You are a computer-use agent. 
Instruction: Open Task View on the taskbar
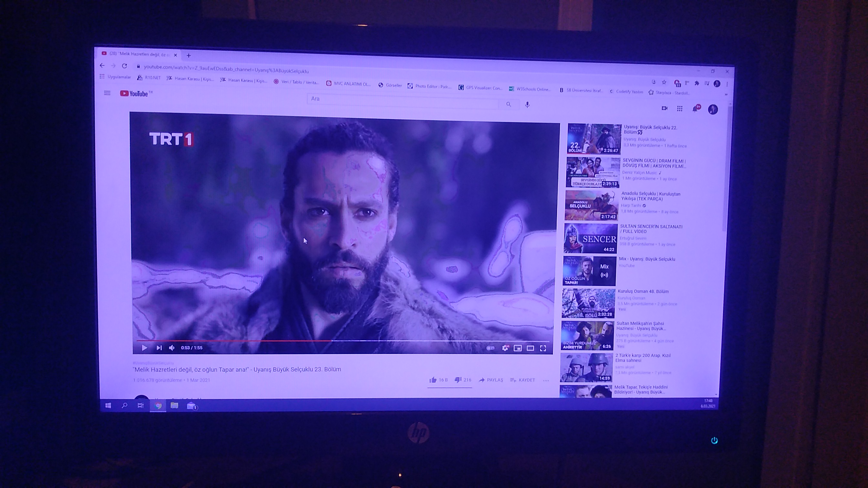coord(141,405)
